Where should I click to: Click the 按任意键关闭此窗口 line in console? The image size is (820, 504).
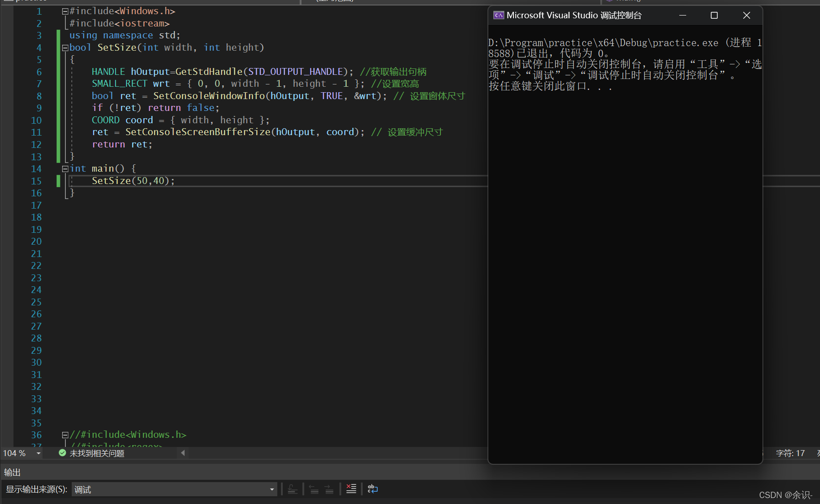pyautogui.click(x=550, y=86)
